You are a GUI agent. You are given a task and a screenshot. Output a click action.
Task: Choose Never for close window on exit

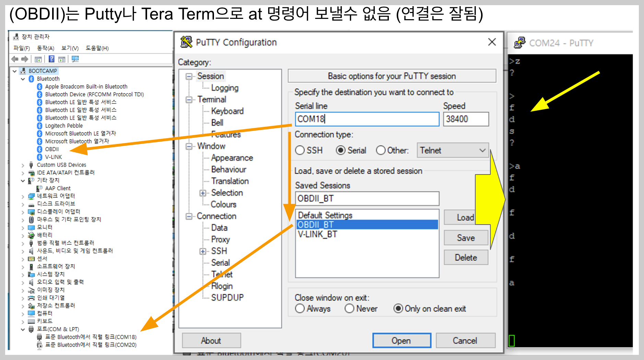click(349, 309)
